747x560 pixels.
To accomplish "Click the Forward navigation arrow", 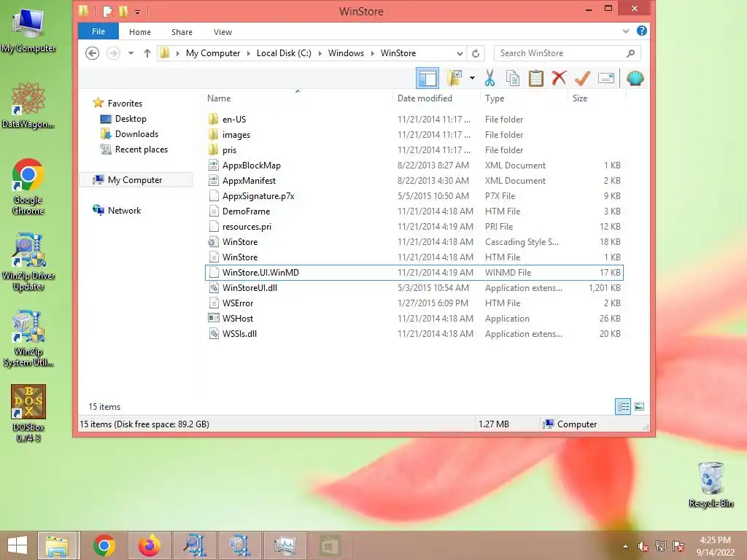I will 113,52.
